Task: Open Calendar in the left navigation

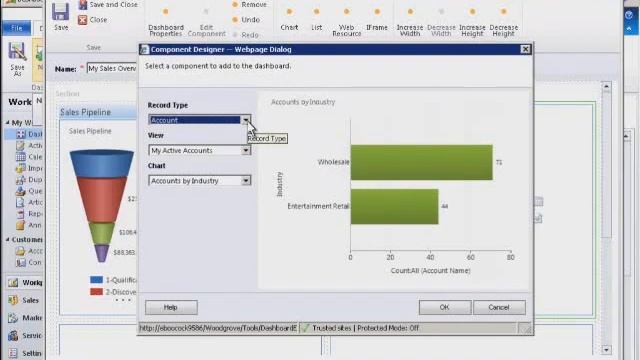Action: pos(29,157)
